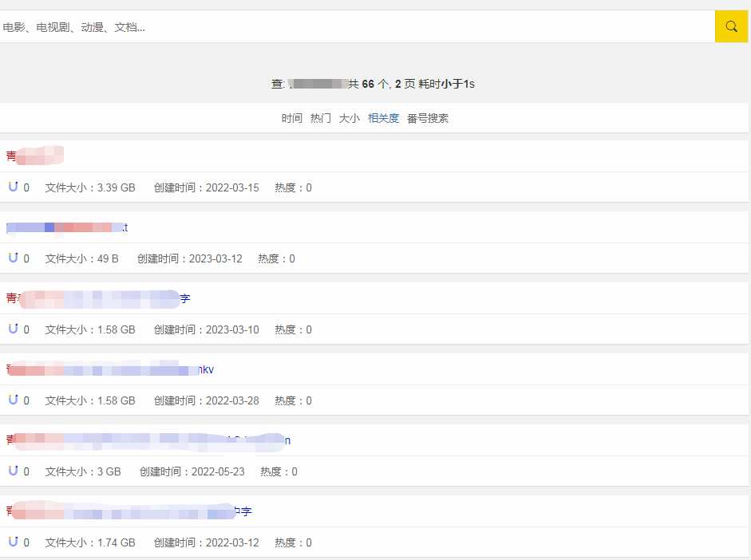Click magnet icon for the 2022-03-28 result

pos(14,400)
